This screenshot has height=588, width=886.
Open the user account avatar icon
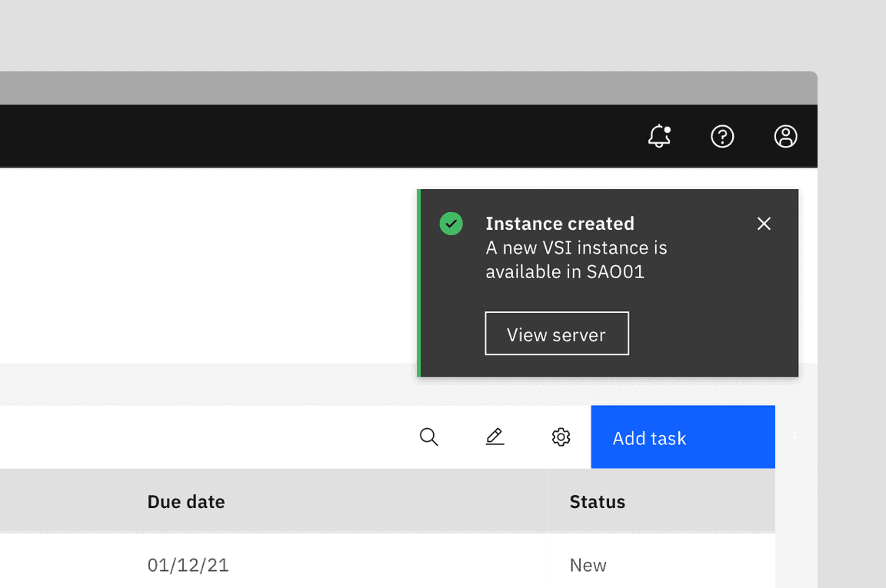pyautogui.click(x=785, y=137)
